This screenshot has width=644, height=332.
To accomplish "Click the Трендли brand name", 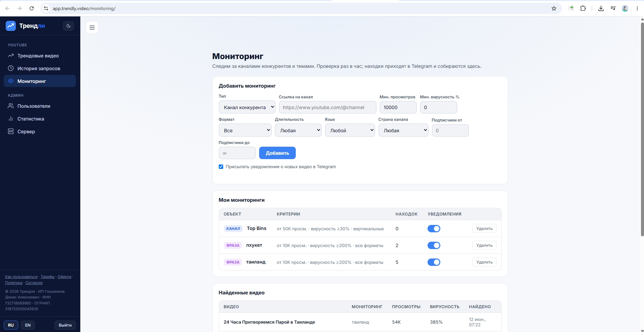I will pos(32,26).
